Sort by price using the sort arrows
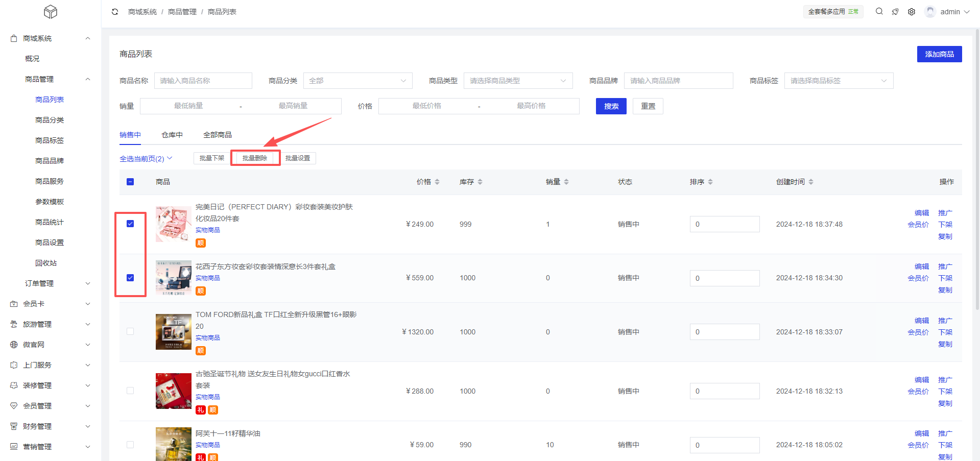 pos(437,182)
